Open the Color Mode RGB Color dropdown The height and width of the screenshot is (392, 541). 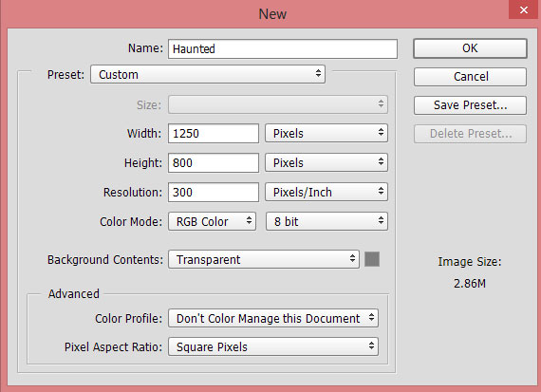(x=213, y=221)
